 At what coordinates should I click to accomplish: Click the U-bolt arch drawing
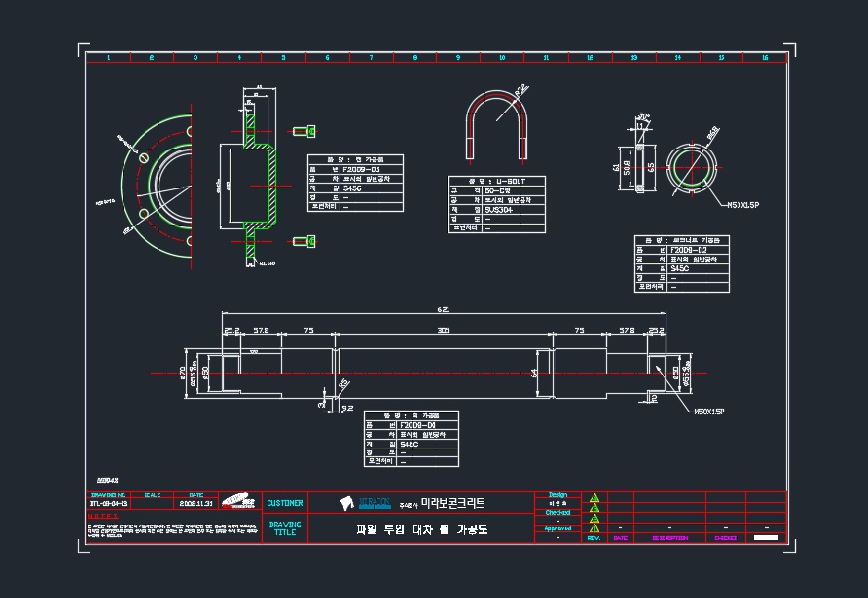click(x=496, y=127)
